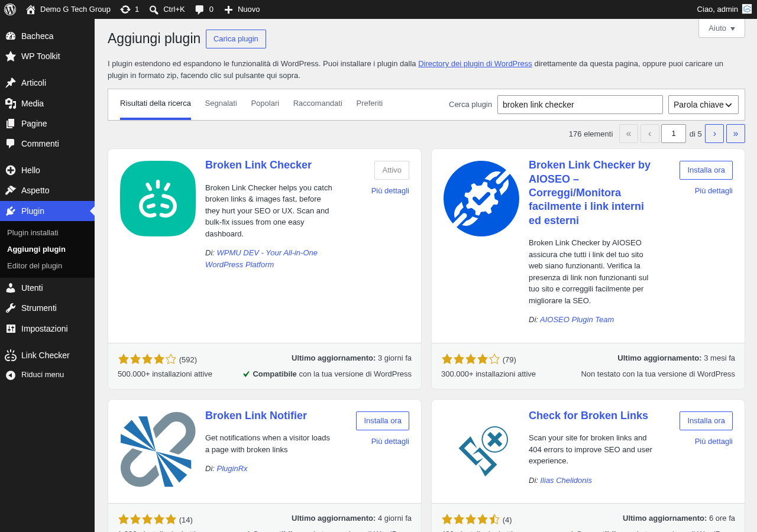Click the Impostazioni settings icon

11,329
